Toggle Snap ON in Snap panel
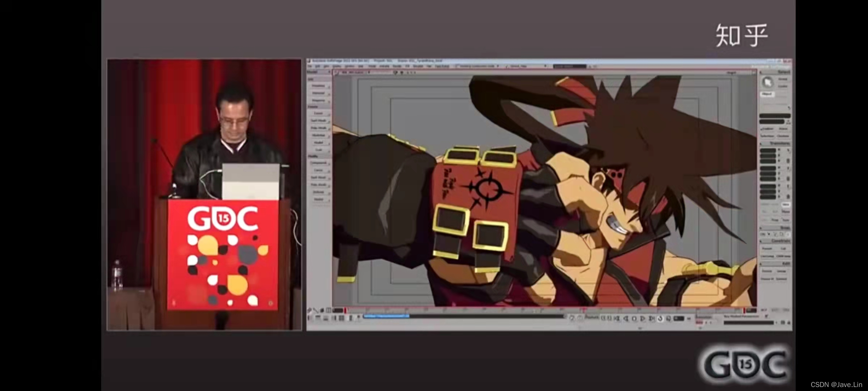 coord(763,234)
